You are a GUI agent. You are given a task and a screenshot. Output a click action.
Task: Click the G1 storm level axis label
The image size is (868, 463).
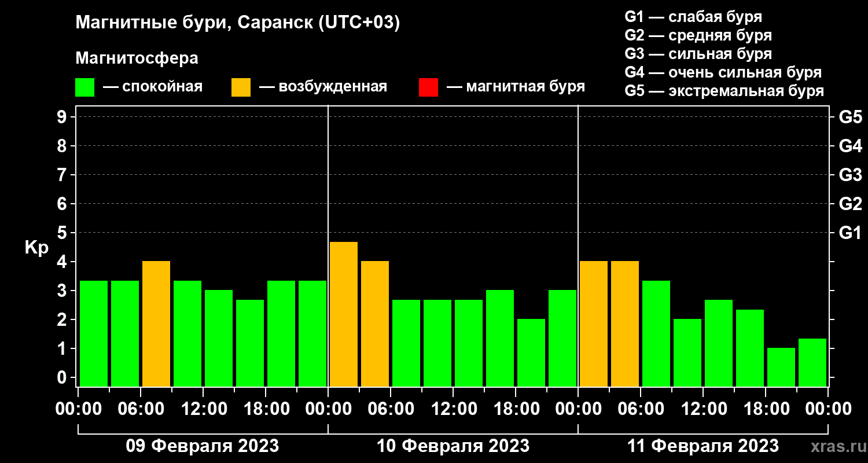coord(850,233)
